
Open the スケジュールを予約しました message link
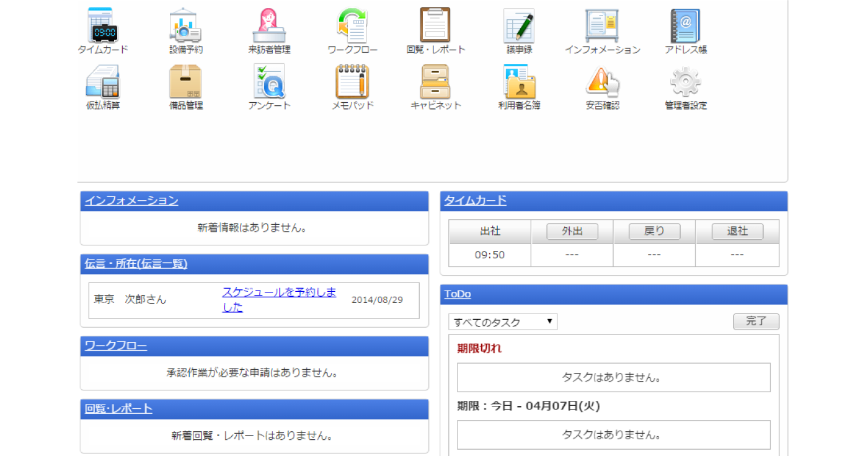pos(280,300)
